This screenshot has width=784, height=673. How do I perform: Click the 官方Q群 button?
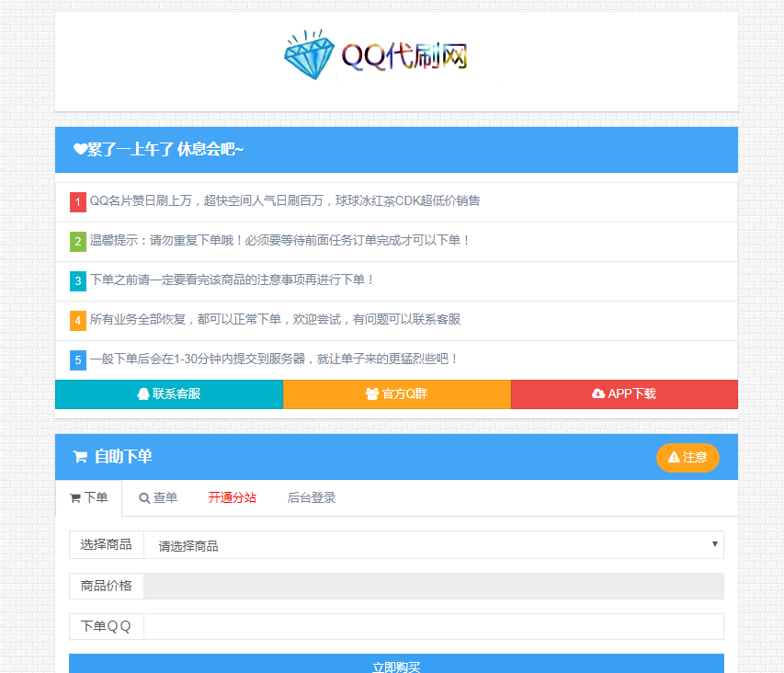point(395,394)
